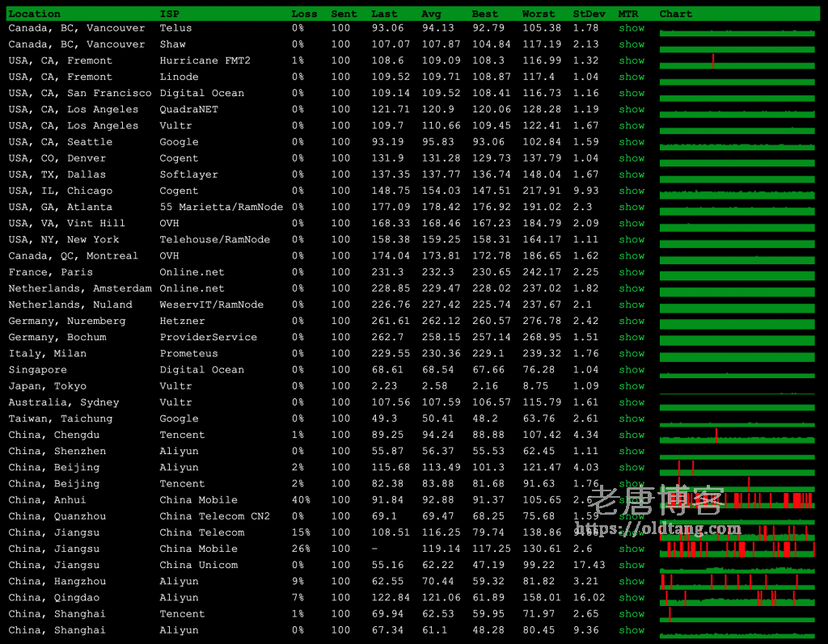Show MTR for Seattle Google
This screenshot has width=828, height=644.
(632, 142)
